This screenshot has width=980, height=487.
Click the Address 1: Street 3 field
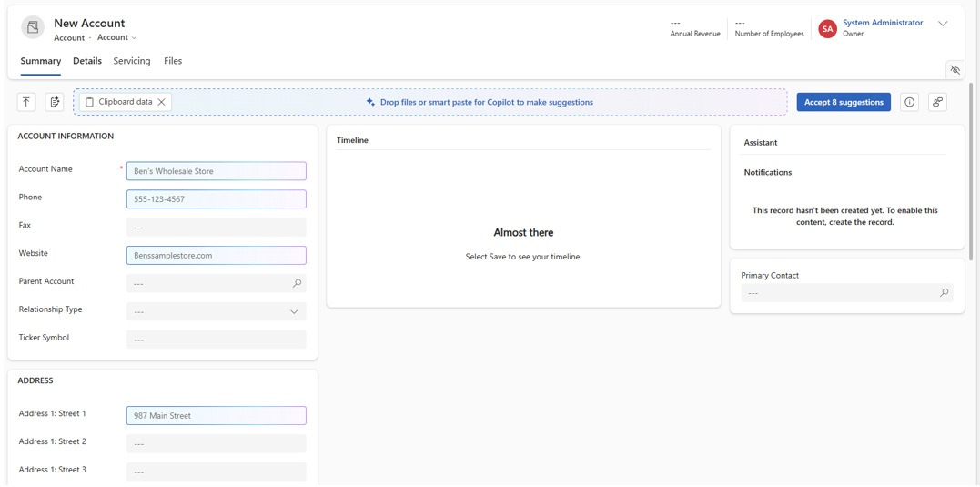(x=217, y=472)
